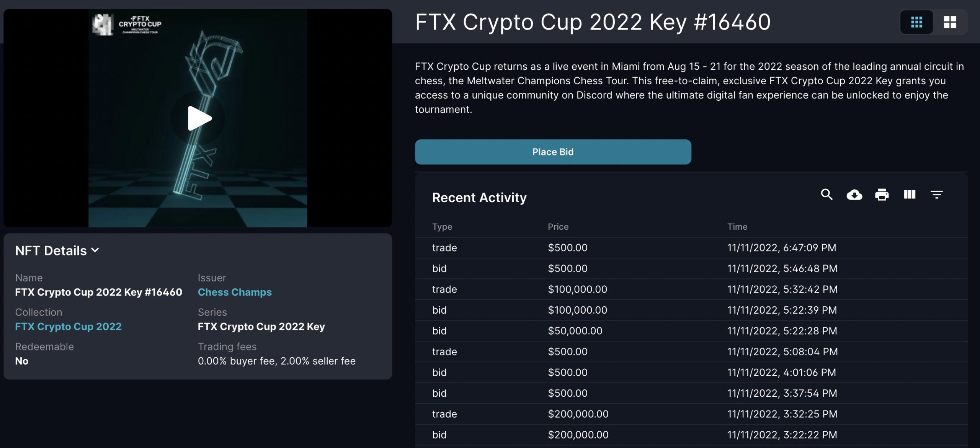Select the $200,000.00 trade row
The height and width of the screenshot is (448, 980).
(691, 414)
